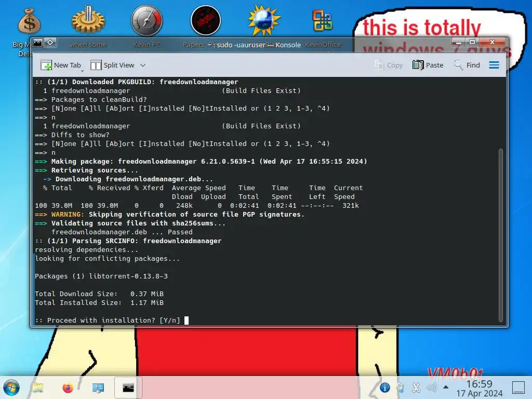Open Find in the Konsole toolbar
532x399 pixels.
[x=467, y=65]
